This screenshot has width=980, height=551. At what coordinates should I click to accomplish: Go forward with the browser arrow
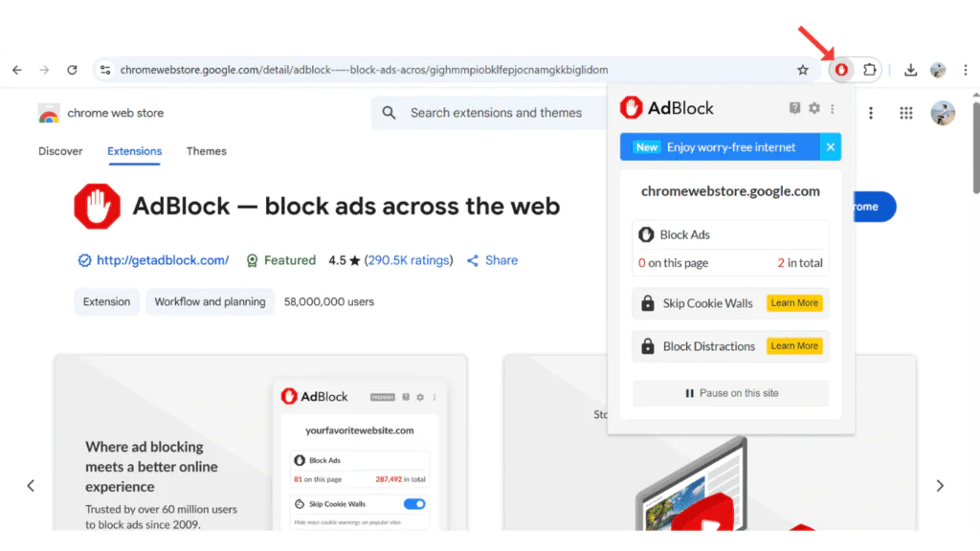click(44, 70)
